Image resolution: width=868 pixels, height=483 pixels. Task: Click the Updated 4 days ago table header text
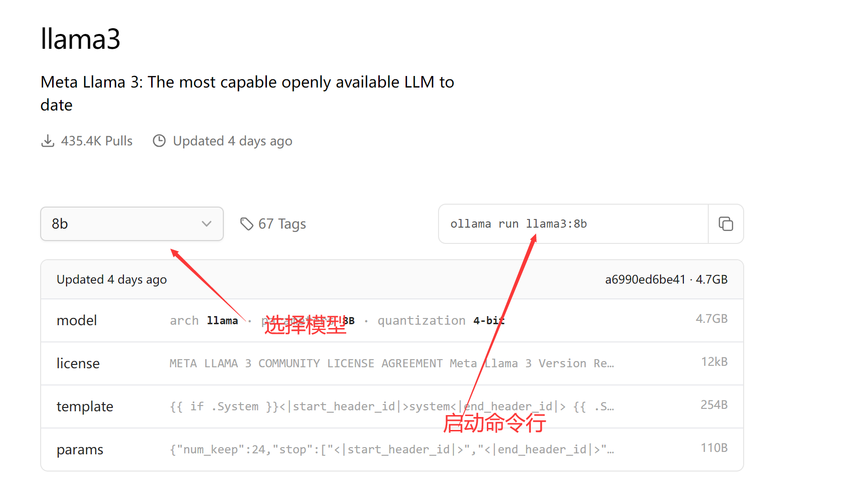tap(111, 279)
